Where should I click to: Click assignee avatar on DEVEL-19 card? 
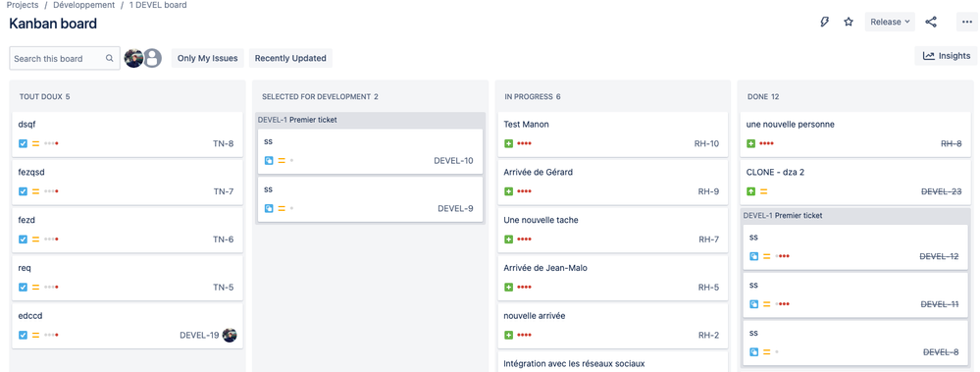click(230, 335)
